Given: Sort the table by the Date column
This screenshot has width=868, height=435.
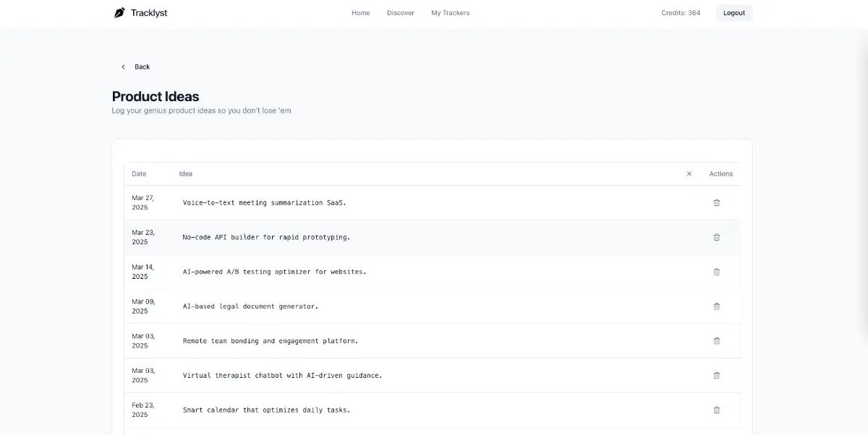Looking at the screenshot, I should tap(139, 173).
